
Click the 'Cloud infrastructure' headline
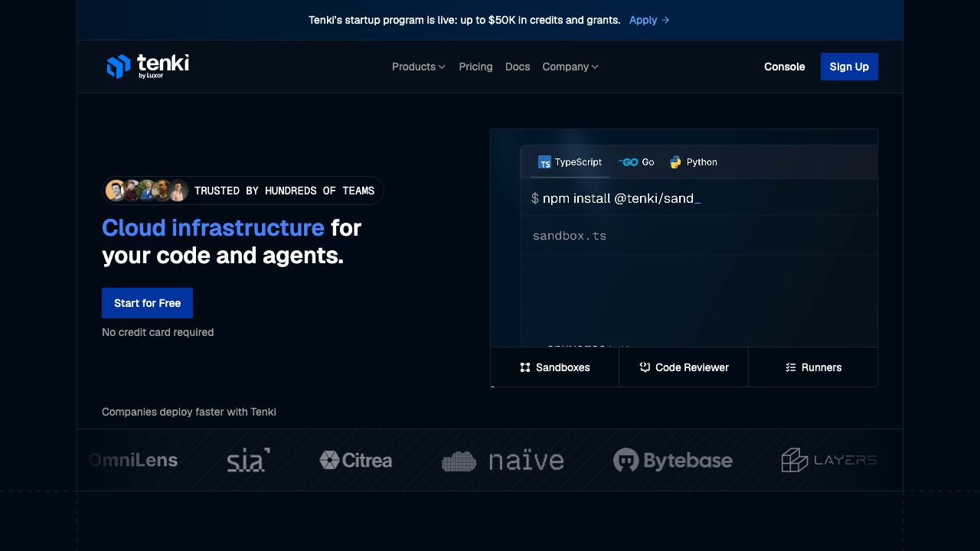(213, 227)
